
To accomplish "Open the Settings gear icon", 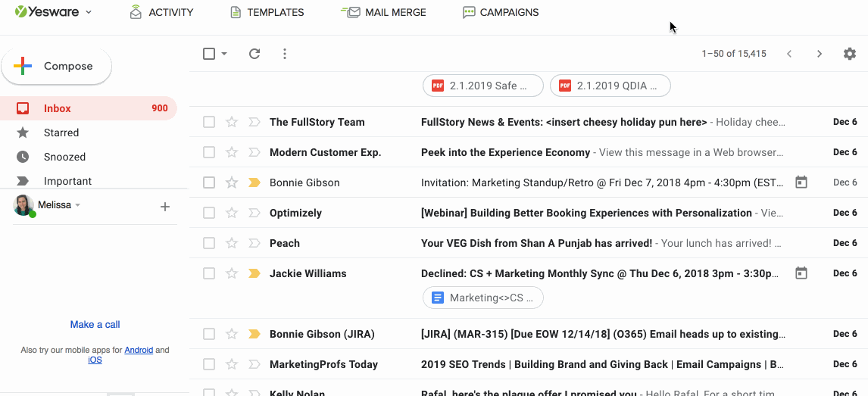I will coord(850,54).
